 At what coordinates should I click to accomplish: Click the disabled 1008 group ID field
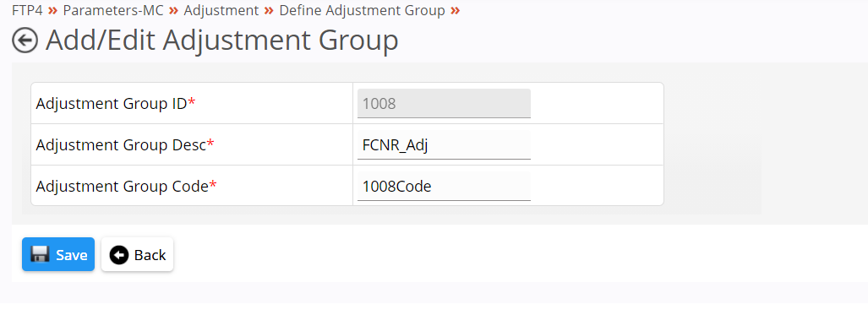click(x=444, y=104)
